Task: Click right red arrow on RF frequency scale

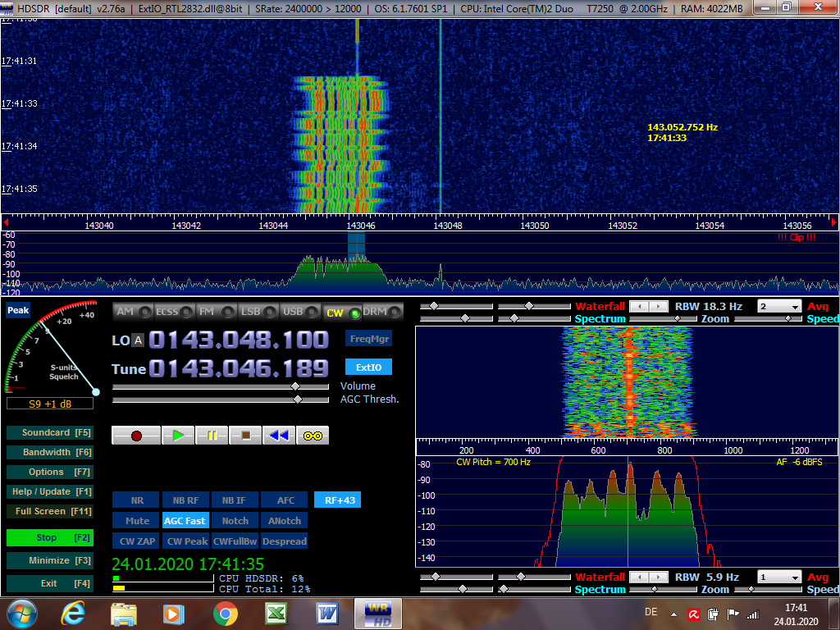Action: click(x=833, y=221)
